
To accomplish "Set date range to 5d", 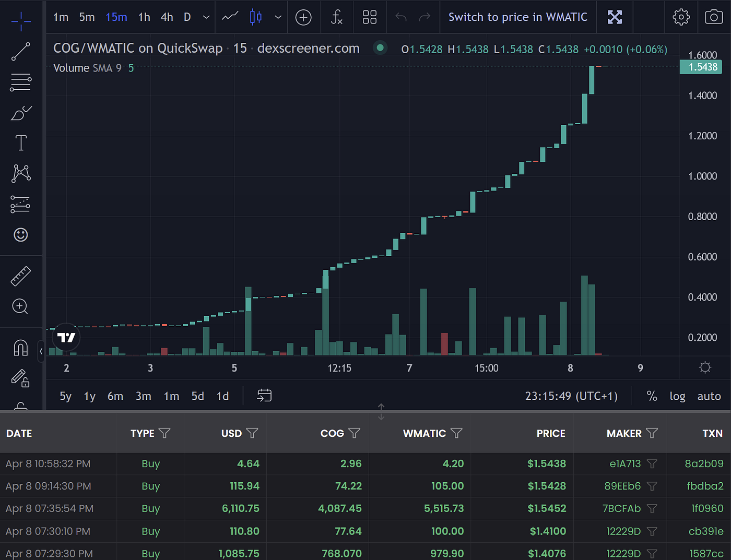I will point(198,396).
